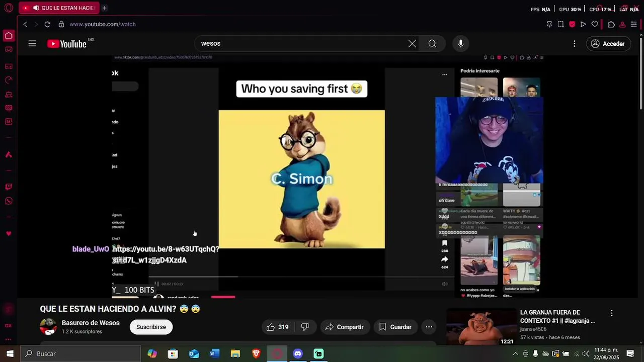The height and width of the screenshot is (362, 644).
Task: Open La Granja Fuera de Contexto thumbnail
Action: pos(481,327)
